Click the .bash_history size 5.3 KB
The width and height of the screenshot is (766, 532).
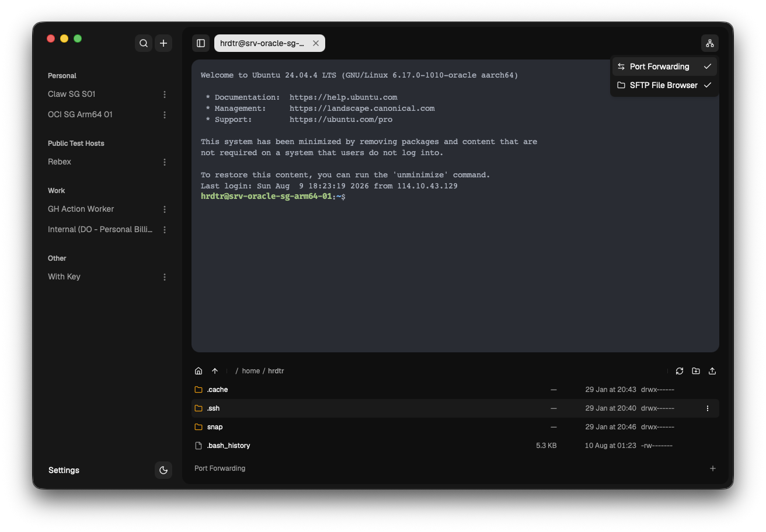[546, 446]
